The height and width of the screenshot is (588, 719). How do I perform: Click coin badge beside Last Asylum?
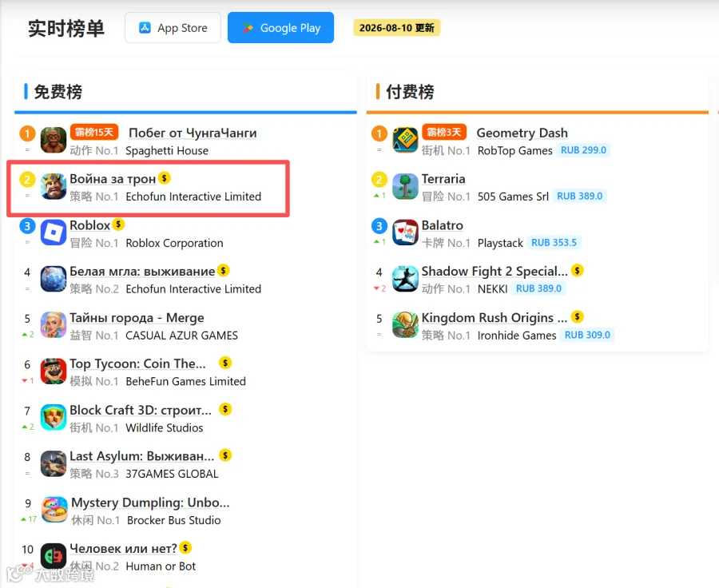pos(225,455)
